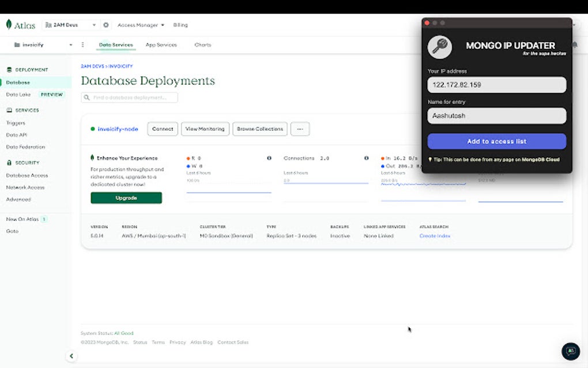Screen dimensions: 588x368
Task: Expand the 2AM Devs organization dropdown
Action: click(x=69, y=25)
